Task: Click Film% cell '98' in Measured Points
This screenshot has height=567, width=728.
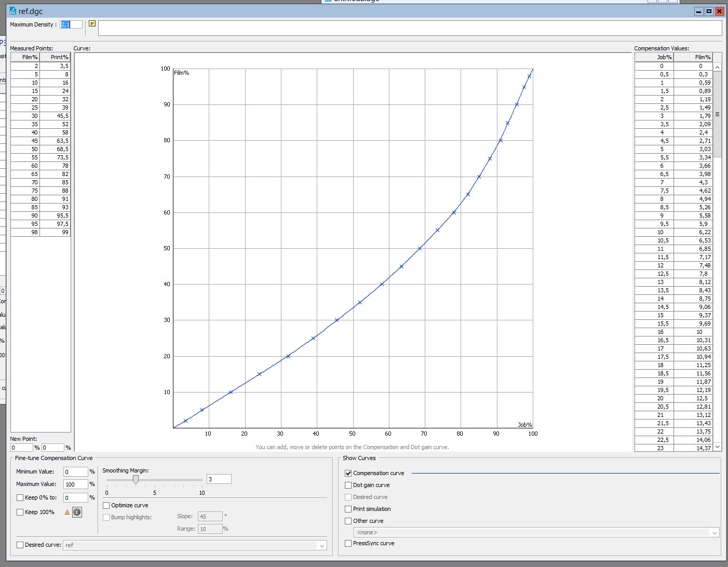Action: 25,232
